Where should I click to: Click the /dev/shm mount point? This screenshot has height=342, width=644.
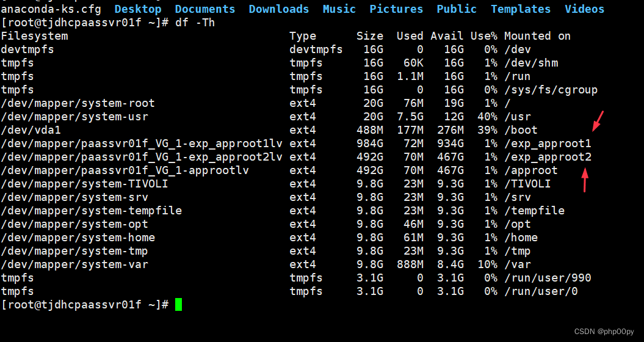coord(531,63)
